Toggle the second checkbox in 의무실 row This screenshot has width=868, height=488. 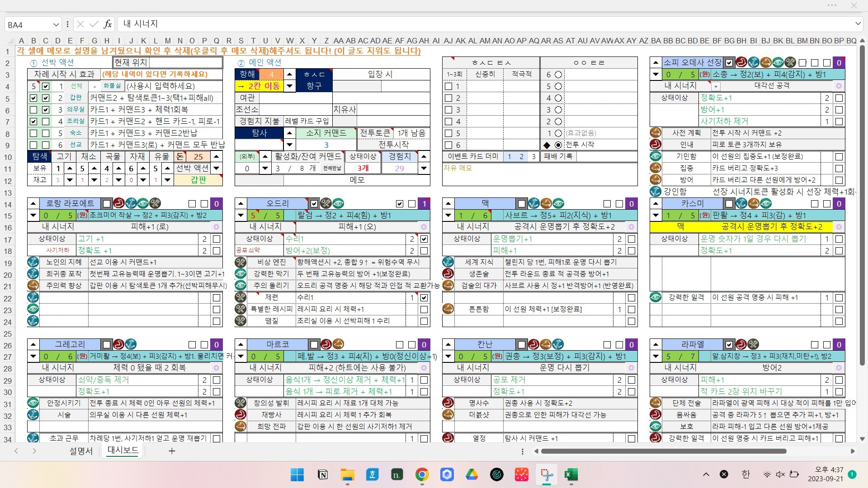point(46,109)
